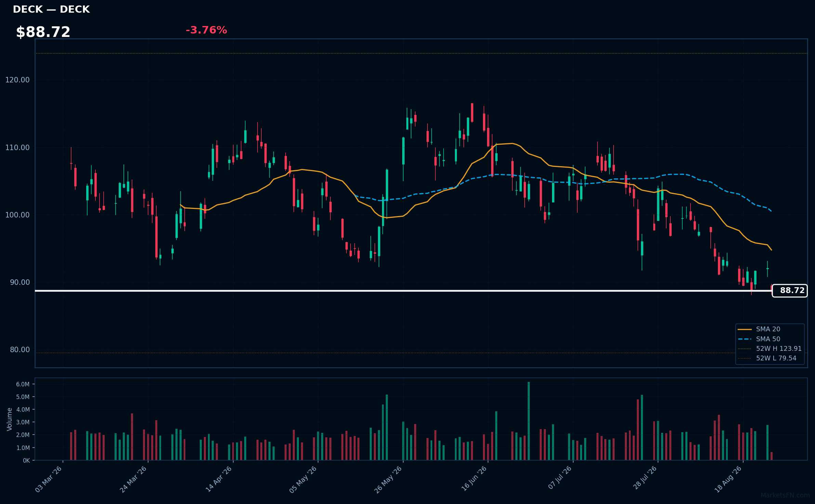
Task: Click the 110.00 price axis label
Action: click(17, 148)
